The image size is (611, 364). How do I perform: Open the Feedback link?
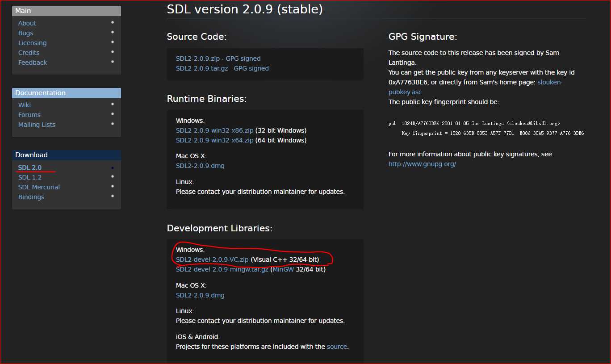(x=32, y=63)
